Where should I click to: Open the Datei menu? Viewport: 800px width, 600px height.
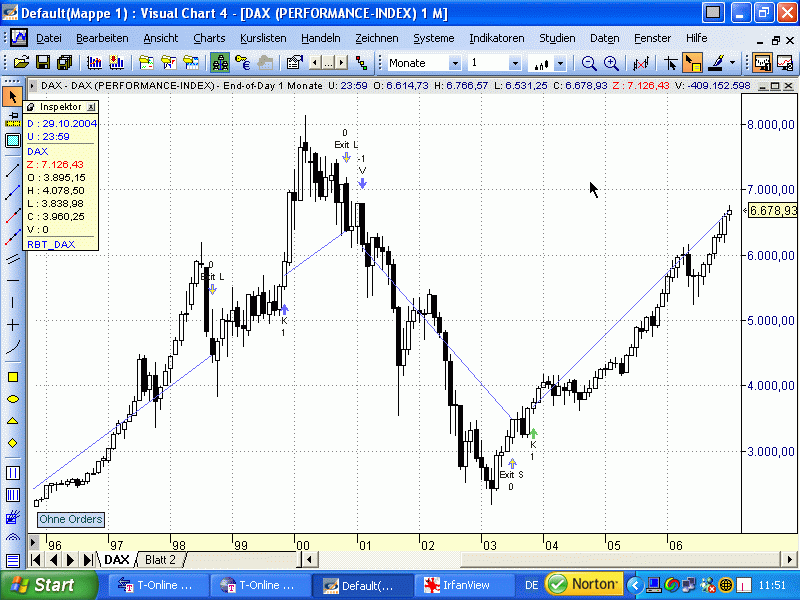(49, 38)
